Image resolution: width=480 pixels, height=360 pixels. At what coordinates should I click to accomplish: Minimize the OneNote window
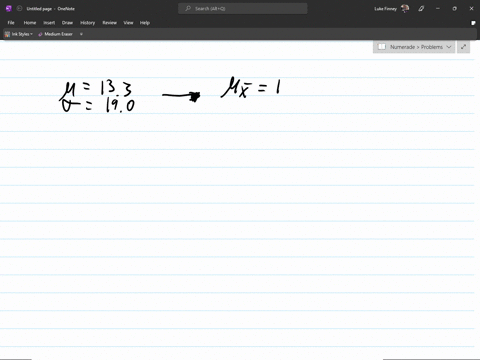click(438, 9)
